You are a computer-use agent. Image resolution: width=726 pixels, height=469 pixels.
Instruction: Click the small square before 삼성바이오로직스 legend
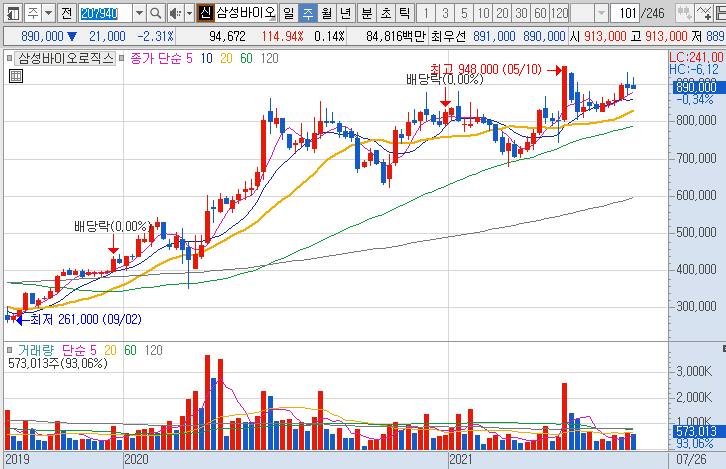click(9, 58)
